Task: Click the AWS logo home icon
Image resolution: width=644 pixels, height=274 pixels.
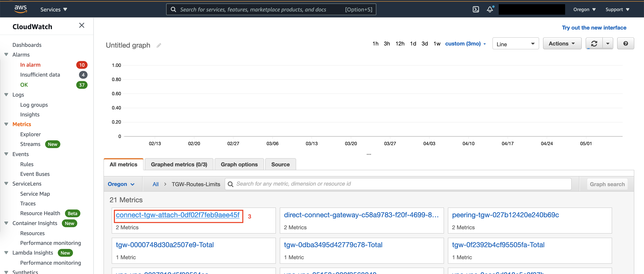Action: [x=20, y=9]
